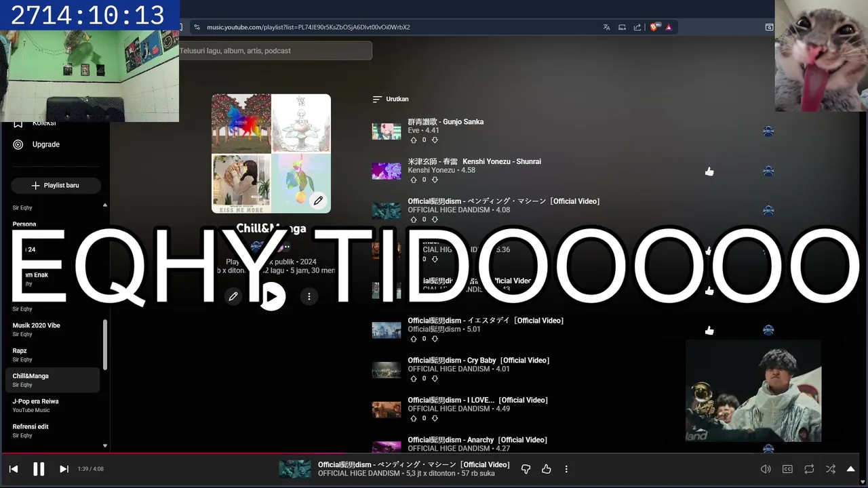Open the site settings icon left of URL
The image size is (868, 488).
click(x=197, y=27)
